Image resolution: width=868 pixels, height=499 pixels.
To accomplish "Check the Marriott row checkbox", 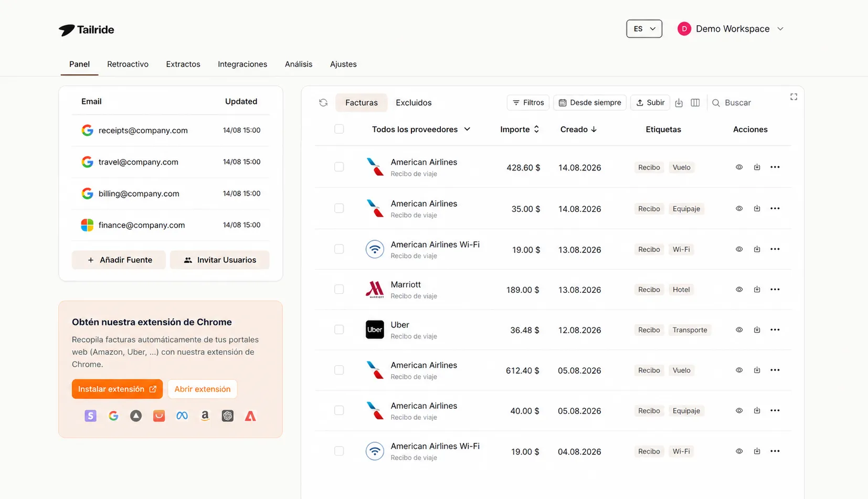I will [x=339, y=289].
